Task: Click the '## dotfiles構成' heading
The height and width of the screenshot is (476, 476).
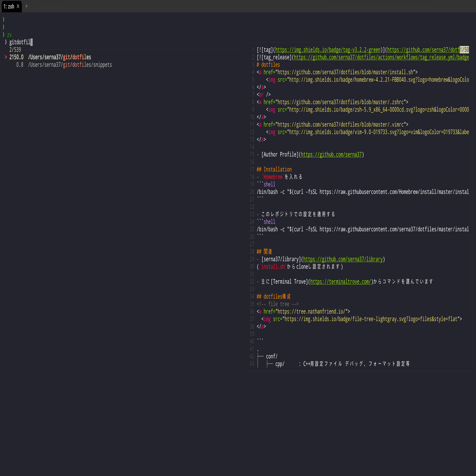Action: 274,296
